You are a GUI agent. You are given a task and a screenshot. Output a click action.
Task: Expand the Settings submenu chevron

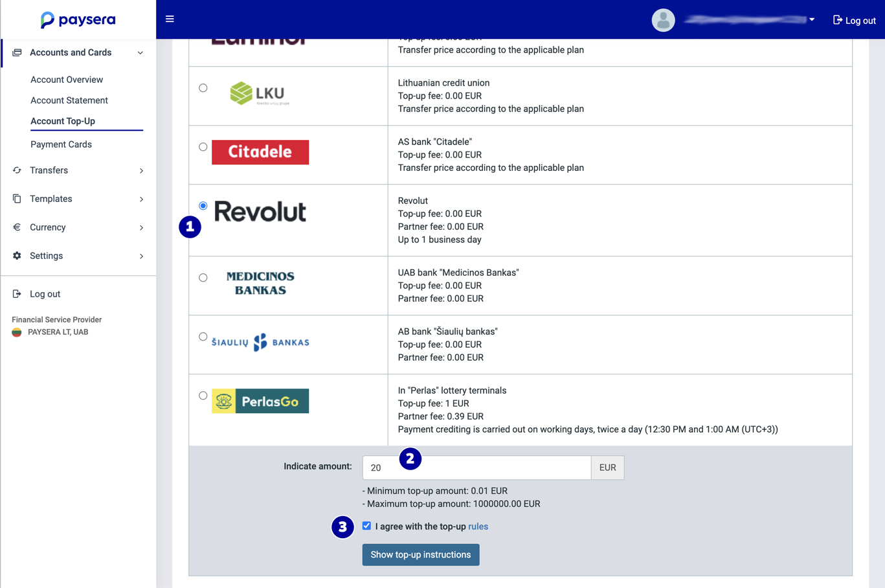tap(141, 256)
